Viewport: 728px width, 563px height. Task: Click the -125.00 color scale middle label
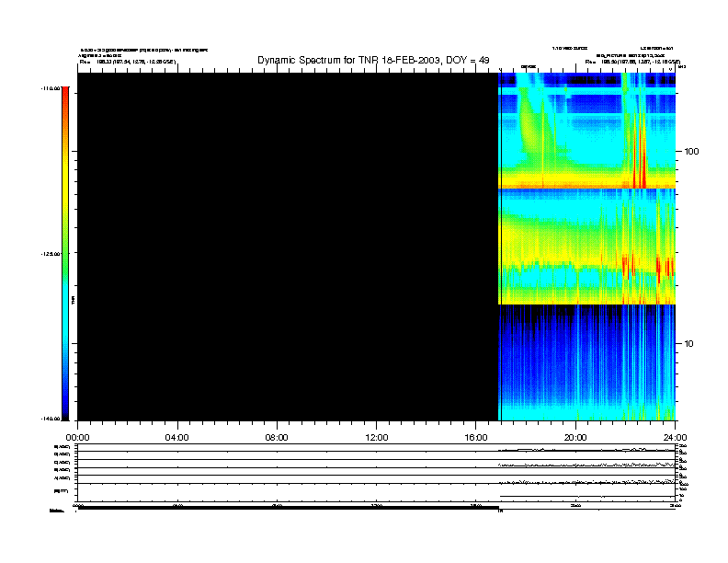point(51,254)
